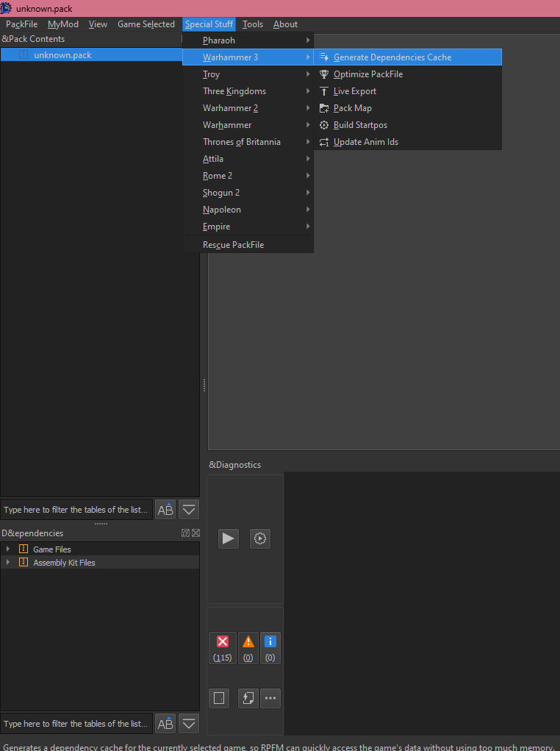Screen dimensions: 560x751
Task: Close the Dependencies panel with X icon
Action: coord(195,533)
